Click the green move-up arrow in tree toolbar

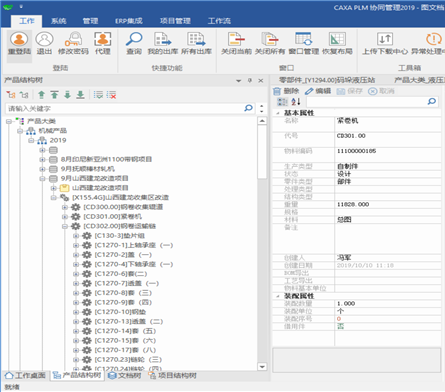tap(41, 95)
